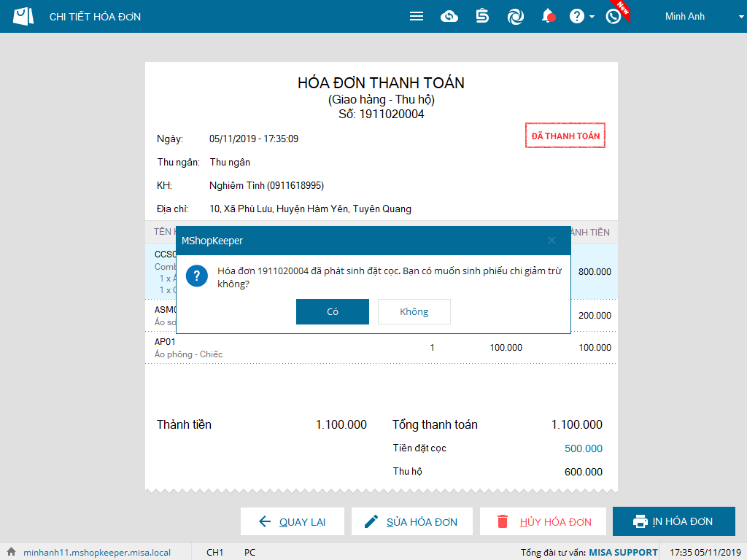Click the help question mark icon

tap(576, 17)
